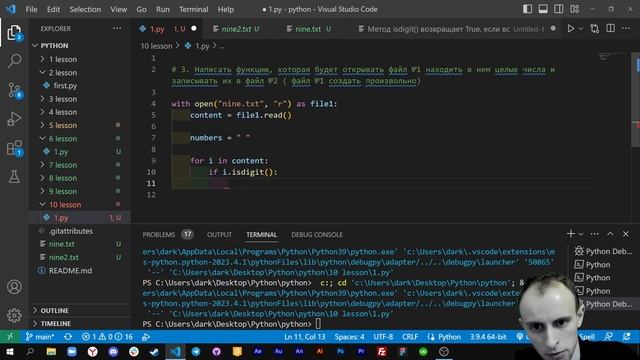640x360 pixels.
Task: Split the editor to the right
Action: pyautogui.click(x=611, y=28)
